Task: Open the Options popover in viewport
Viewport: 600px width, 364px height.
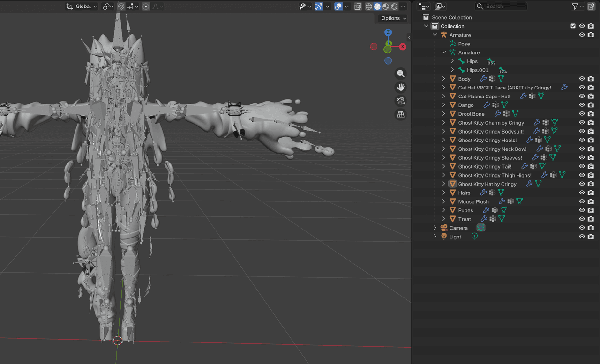Action: point(393,18)
